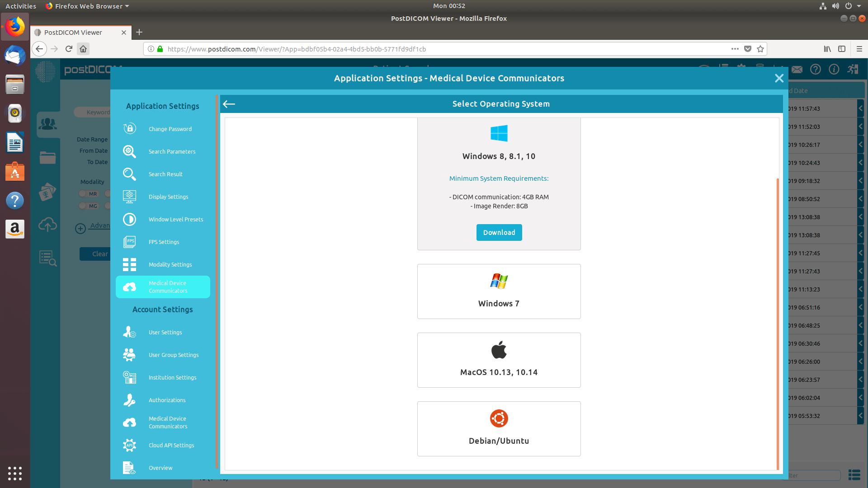Click the logout icon in top right corner
Viewport: 868px width, 488px height.
coord(852,69)
